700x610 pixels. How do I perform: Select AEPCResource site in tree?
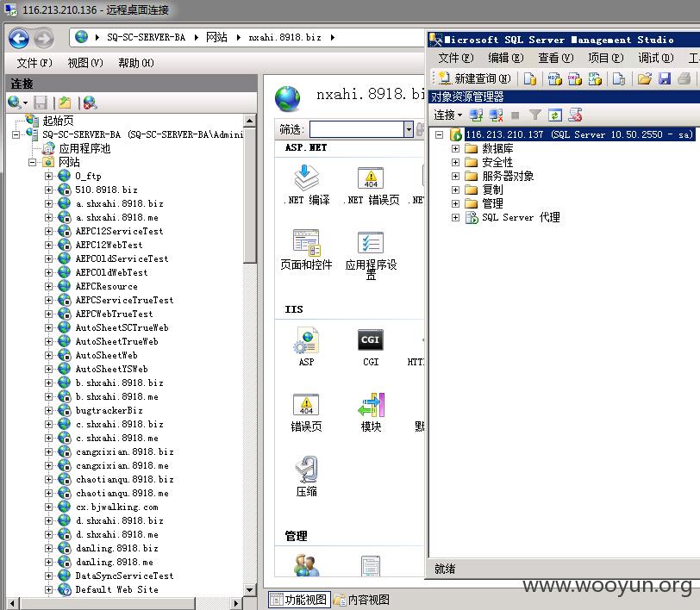point(106,286)
